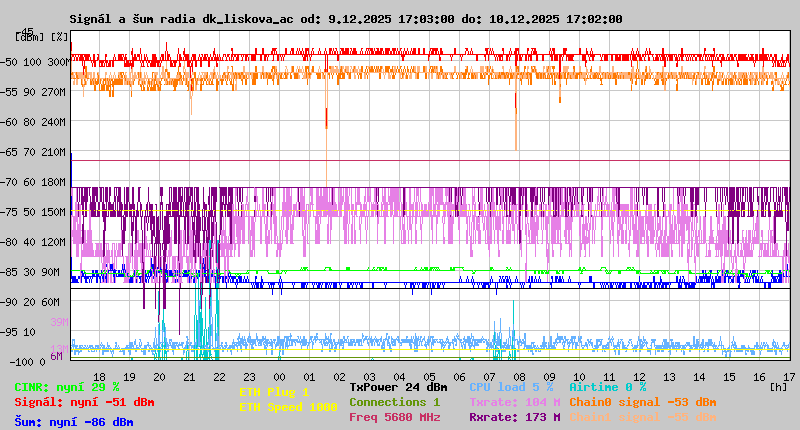Click the 21 hour mark on time axis

191,375
